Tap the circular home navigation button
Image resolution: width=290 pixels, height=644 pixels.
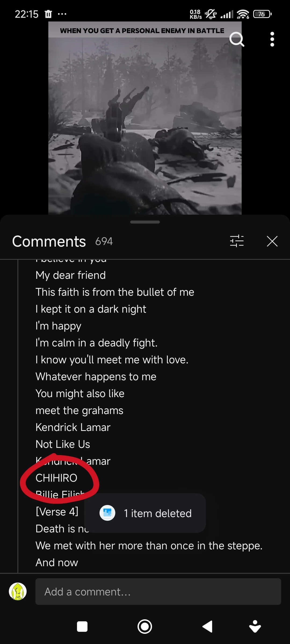pyautogui.click(x=145, y=627)
